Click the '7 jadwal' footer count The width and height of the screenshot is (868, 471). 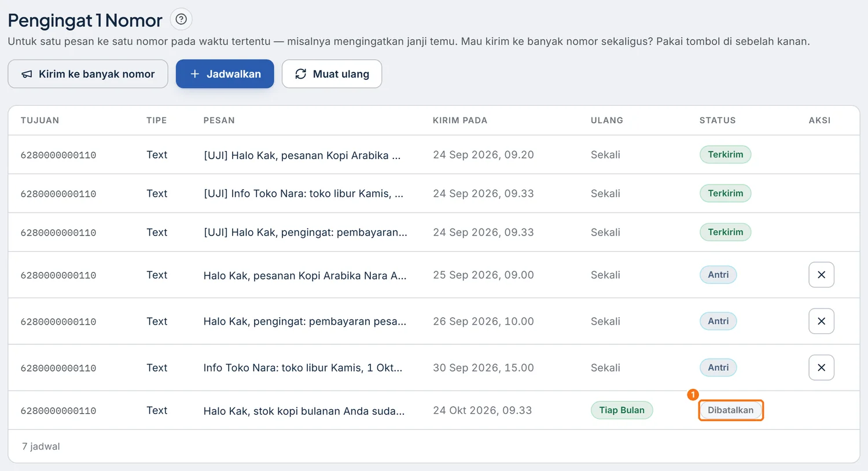[x=41, y=447]
